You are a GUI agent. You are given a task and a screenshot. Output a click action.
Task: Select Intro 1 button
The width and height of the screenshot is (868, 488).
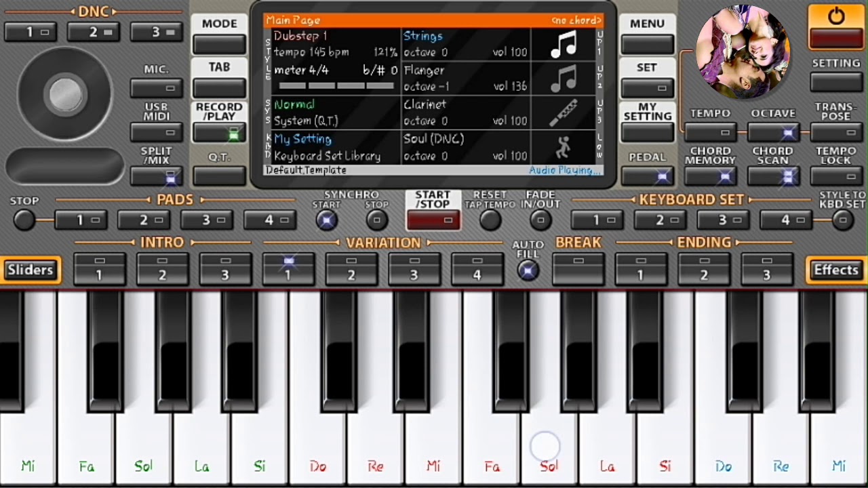(99, 269)
